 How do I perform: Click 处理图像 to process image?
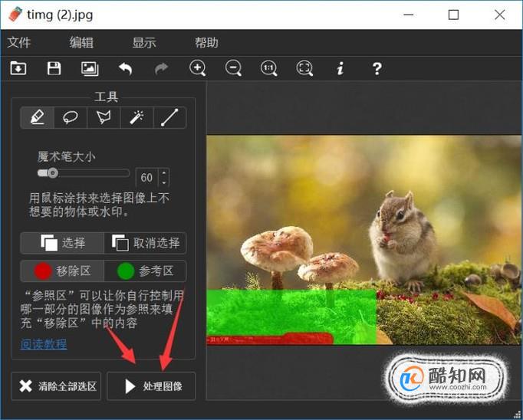click(x=151, y=386)
